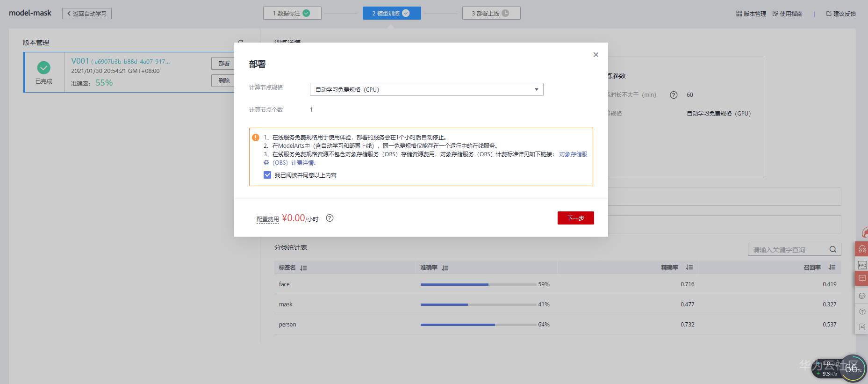Click the red chat message sidebar icon
This screenshot has width=868, height=384.
[x=862, y=278]
